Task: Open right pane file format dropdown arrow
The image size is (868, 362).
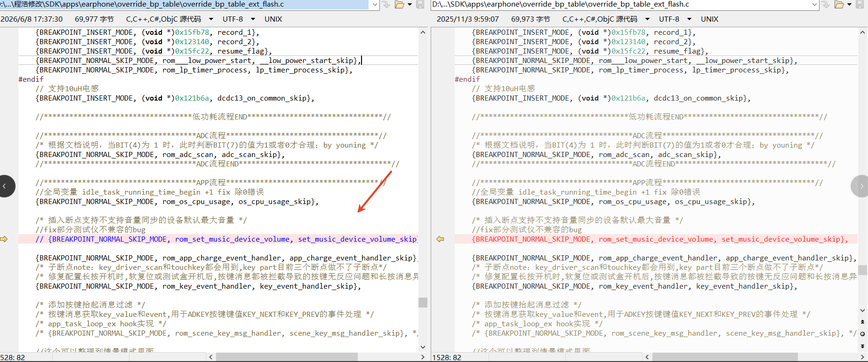Action: [647, 19]
